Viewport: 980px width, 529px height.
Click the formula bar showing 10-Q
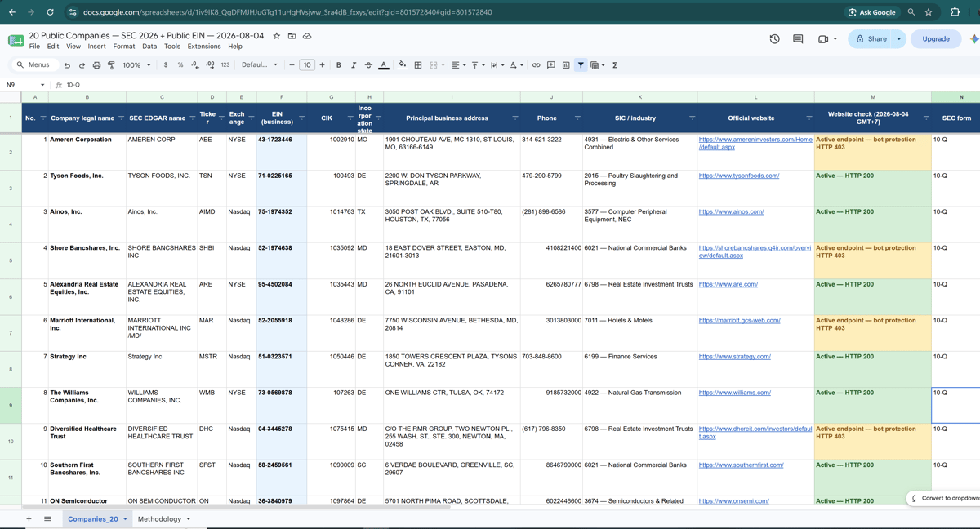pos(523,85)
